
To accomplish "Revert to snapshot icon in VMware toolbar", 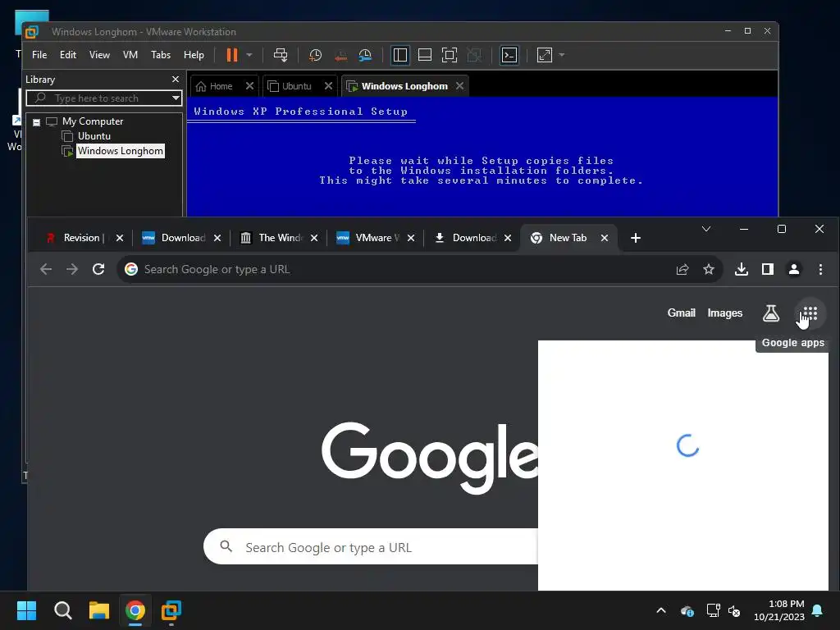I will (x=340, y=55).
